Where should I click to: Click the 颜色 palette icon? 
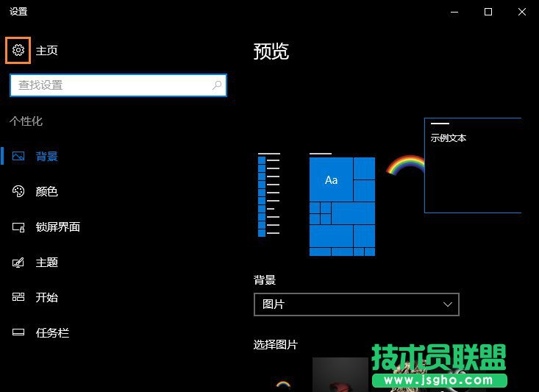(18, 191)
